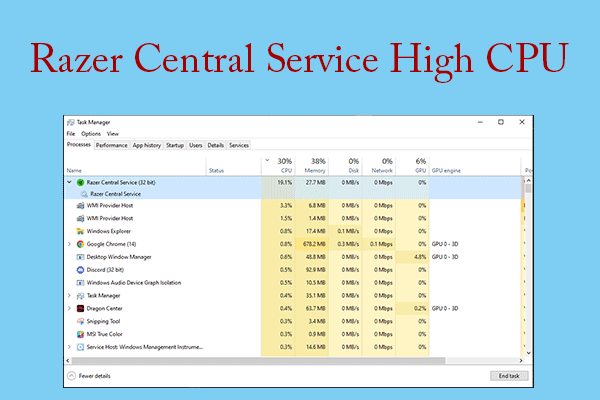Select the Dragon Center icon
This screenshot has width=600, height=400.
pos(80,308)
